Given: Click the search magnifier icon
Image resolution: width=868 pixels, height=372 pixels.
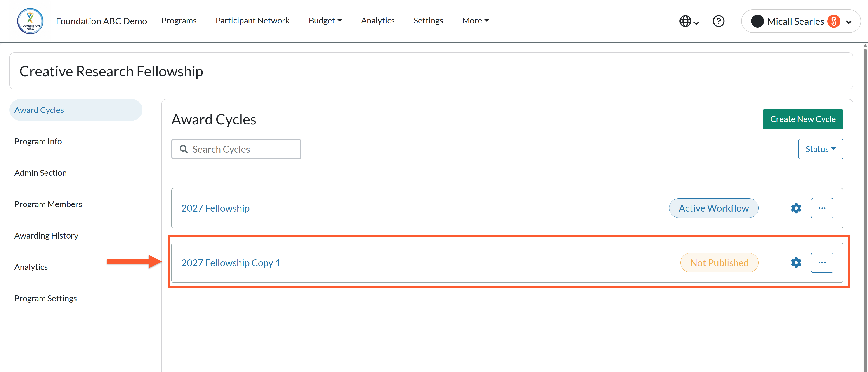Looking at the screenshot, I should pos(184,149).
